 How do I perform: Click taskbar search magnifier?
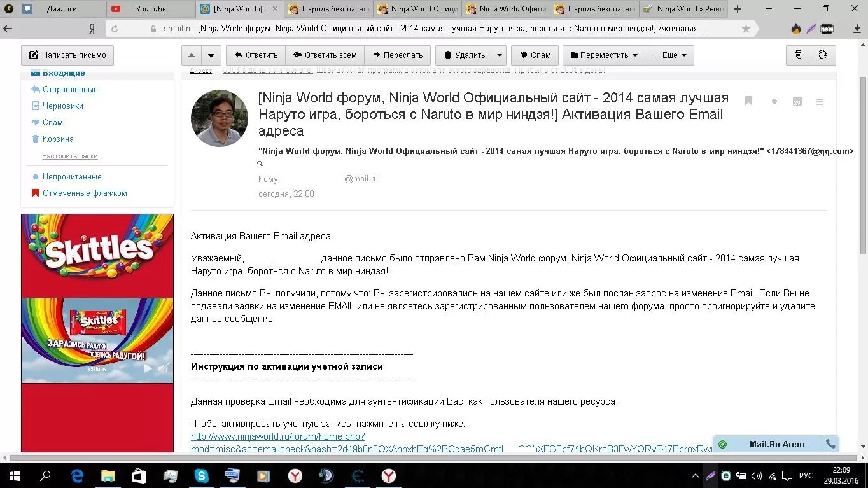pos(45,475)
